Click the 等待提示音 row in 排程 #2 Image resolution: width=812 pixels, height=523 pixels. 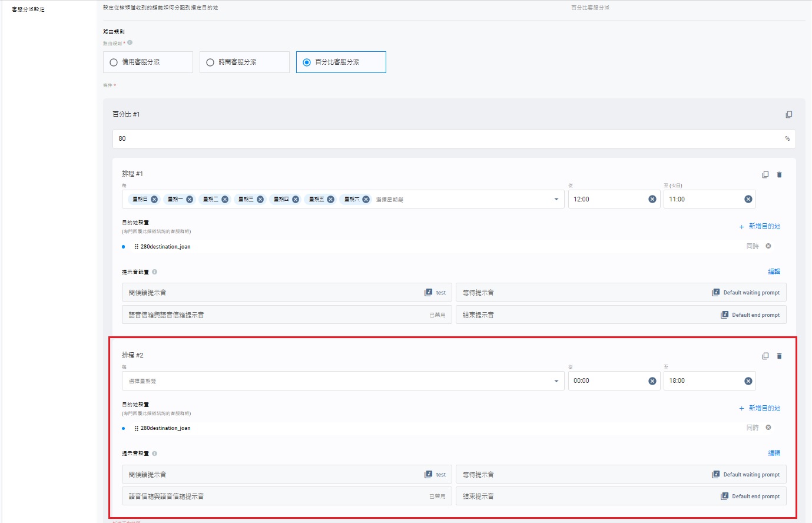621,475
